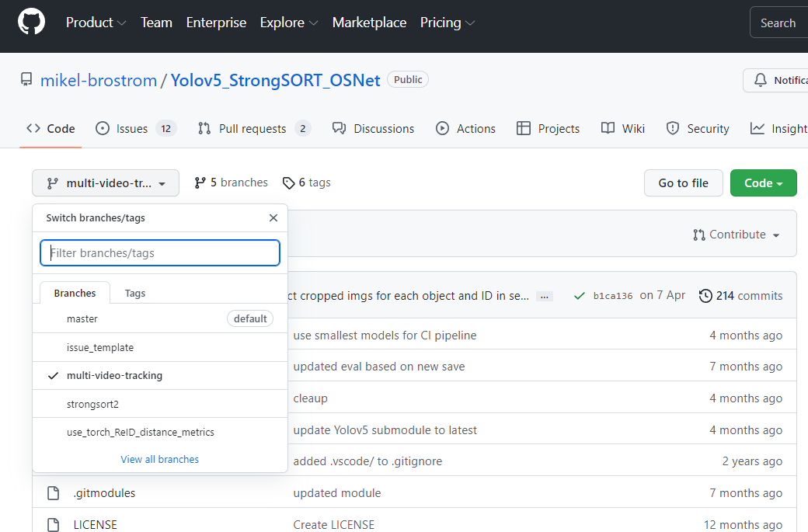Click the Go to file button

coord(683,183)
